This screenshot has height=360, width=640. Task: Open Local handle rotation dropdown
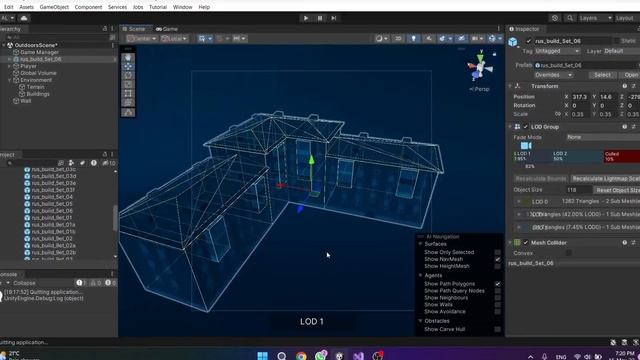click(174, 38)
